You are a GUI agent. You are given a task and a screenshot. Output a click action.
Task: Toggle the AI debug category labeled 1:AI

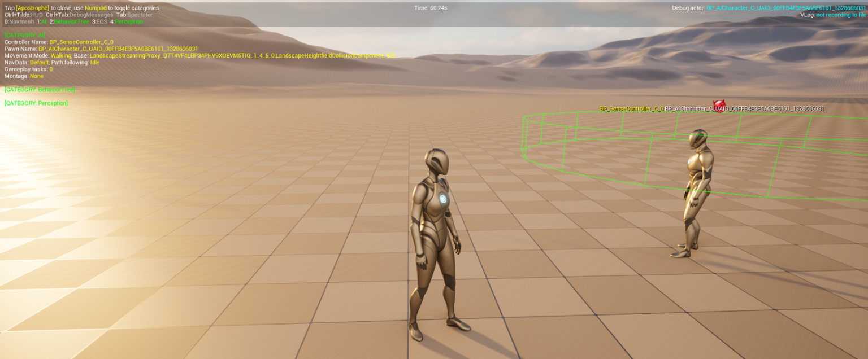click(x=41, y=20)
